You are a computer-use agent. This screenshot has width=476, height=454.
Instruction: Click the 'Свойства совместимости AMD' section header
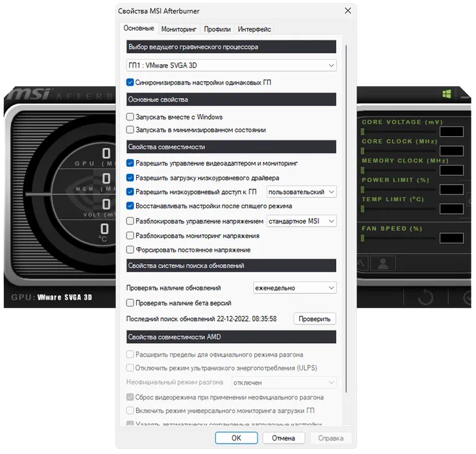(x=232, y=337)
